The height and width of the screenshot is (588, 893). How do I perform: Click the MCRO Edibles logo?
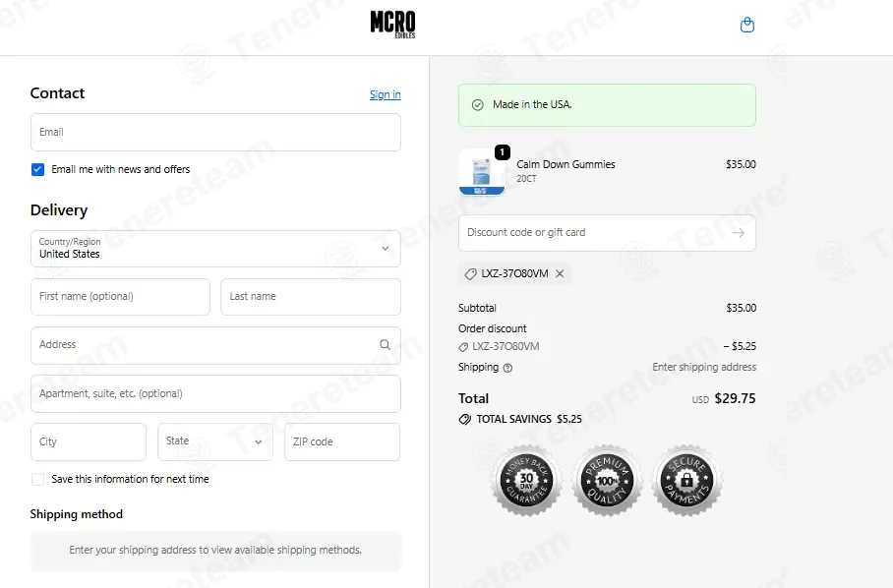click(393, 25)
